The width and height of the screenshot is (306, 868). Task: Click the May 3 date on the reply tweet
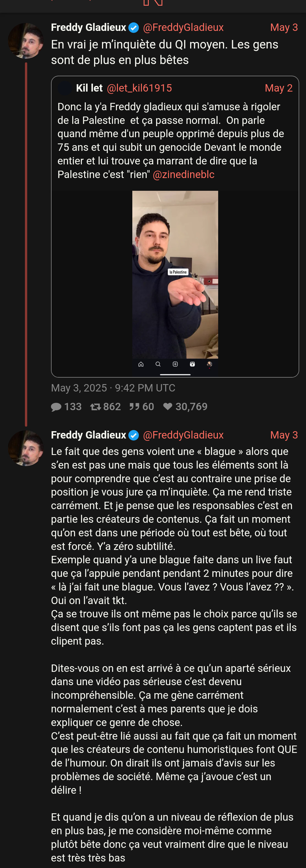(284, 435)
